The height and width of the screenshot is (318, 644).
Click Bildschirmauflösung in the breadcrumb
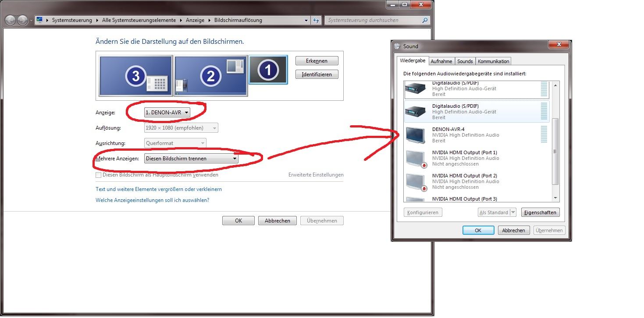238,20
